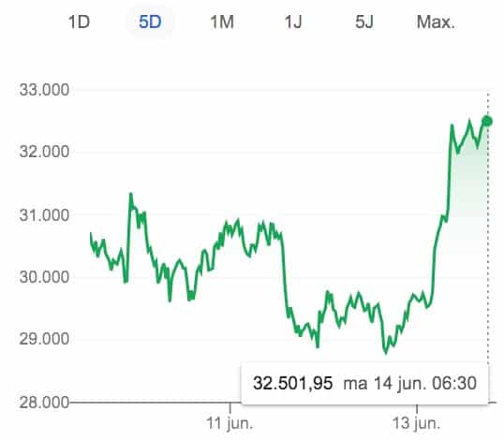Switch to the 1D time range
The height and width of the screenshot is (440, 504).
(x=79, y=22)
